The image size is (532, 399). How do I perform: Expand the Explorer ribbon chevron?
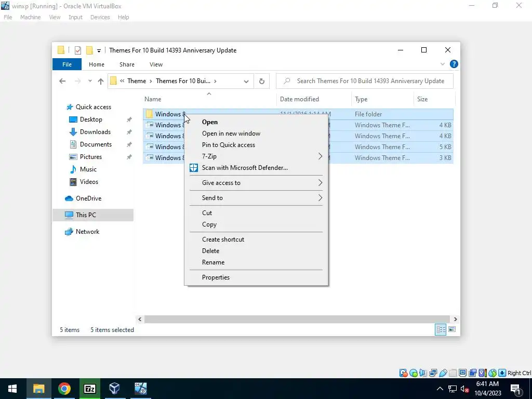point(443,64)
